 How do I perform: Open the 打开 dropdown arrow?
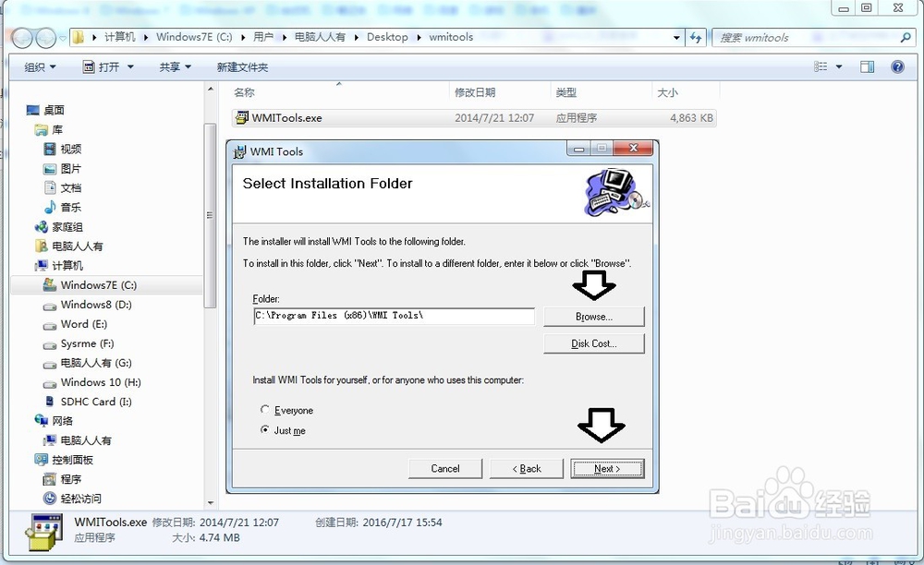(130, 67)
